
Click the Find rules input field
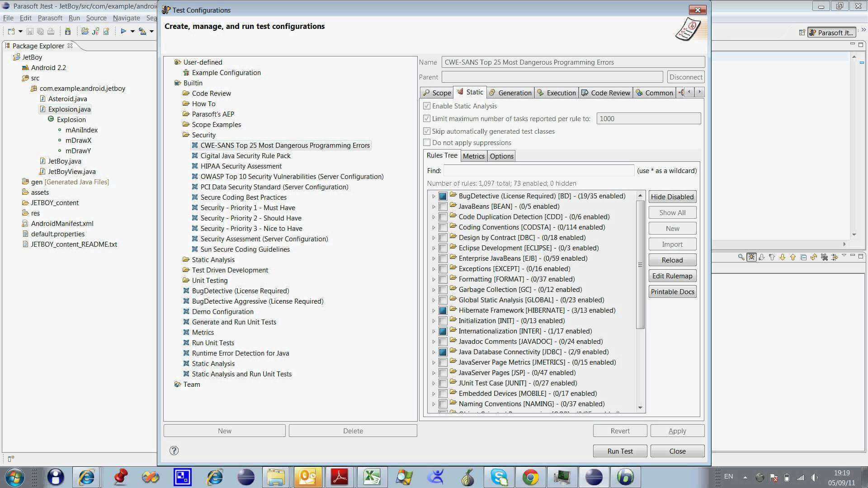click(538, 171)
